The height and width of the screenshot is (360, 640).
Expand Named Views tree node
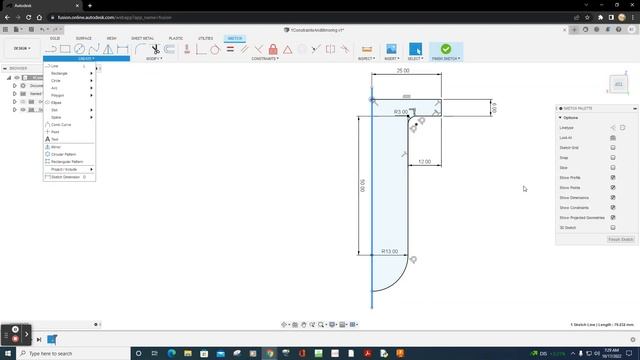(x=15, y=94)
